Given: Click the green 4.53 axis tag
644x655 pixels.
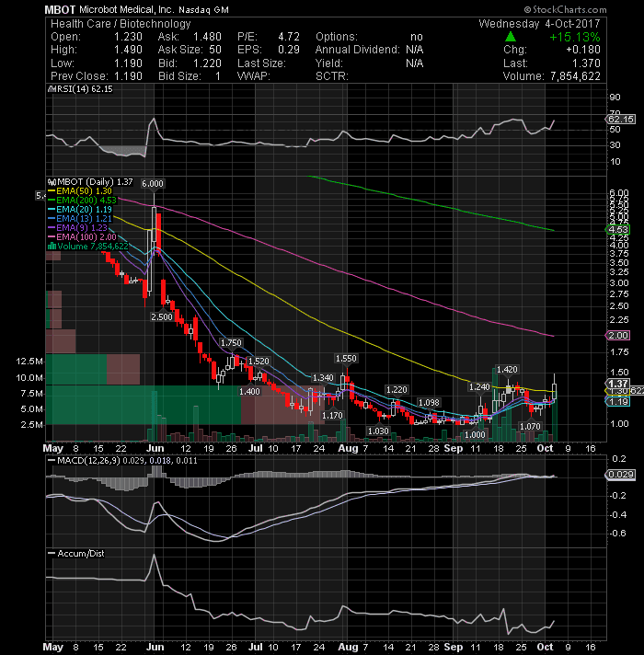Looking at the screenshot, I should tap(617, 230).
